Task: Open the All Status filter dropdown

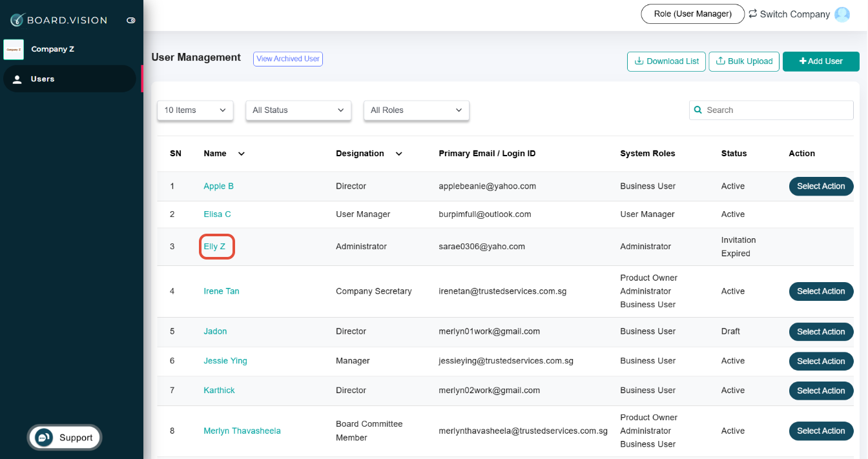Action: 298,110
